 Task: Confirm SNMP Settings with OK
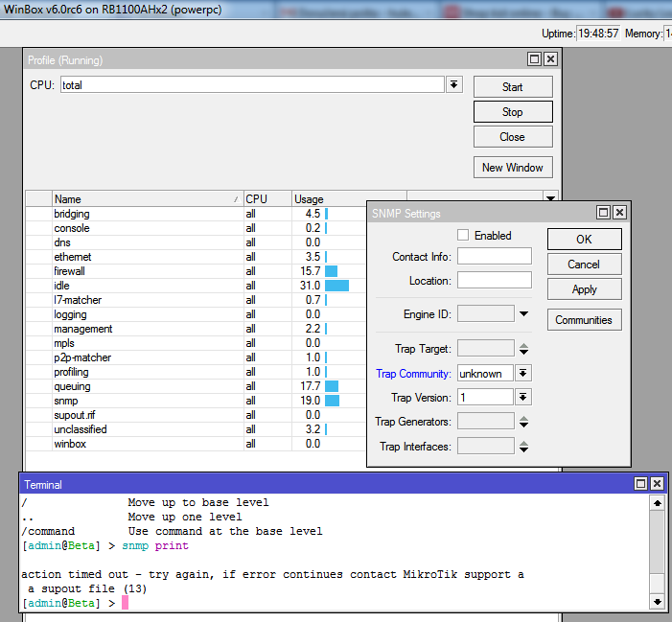584,239
